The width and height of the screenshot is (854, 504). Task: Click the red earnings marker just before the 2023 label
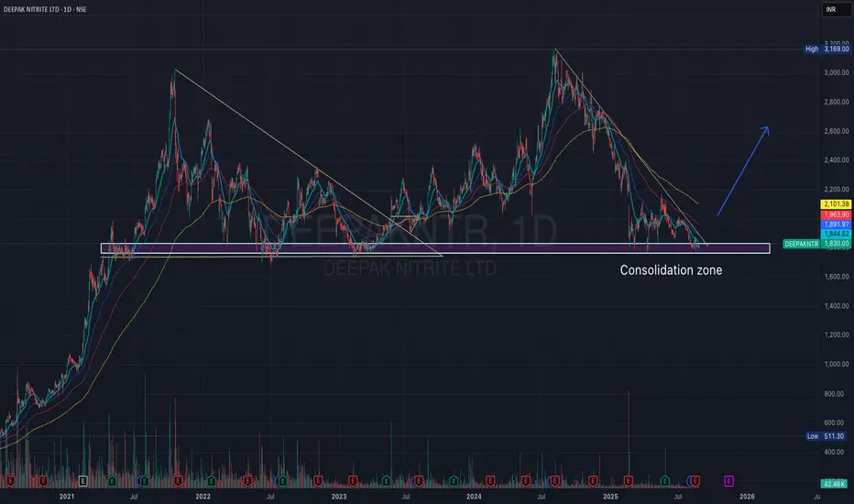(x=318, y=481)
